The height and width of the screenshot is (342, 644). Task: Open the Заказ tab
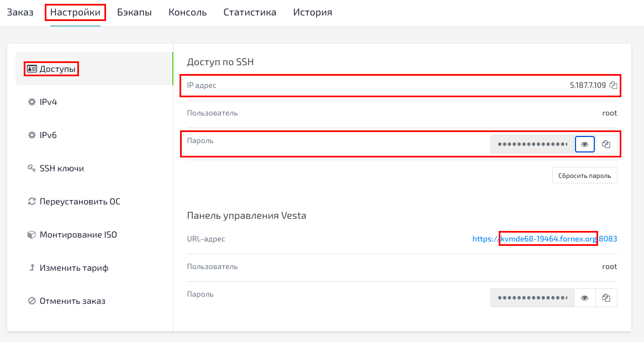pos(20,12)
